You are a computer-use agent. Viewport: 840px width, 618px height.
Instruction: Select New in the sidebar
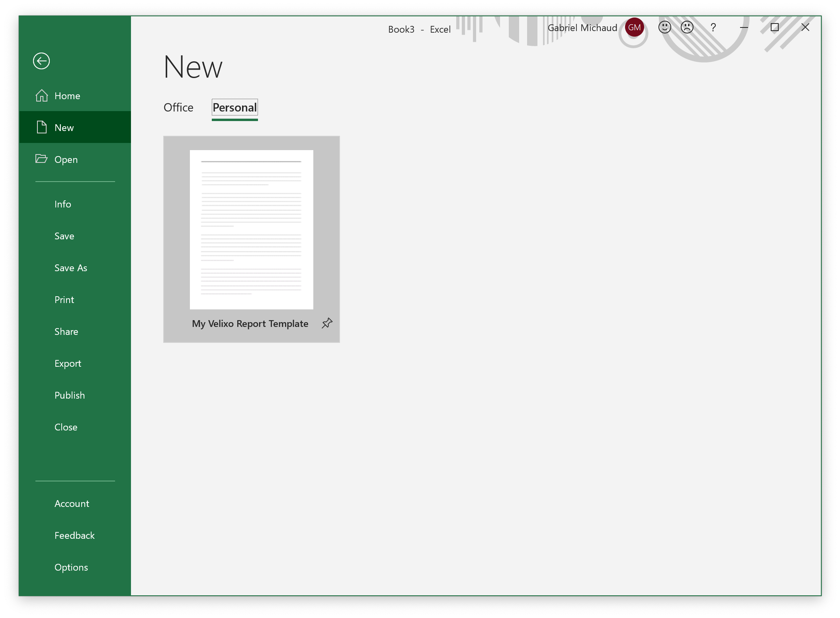(x=75, y=127)
